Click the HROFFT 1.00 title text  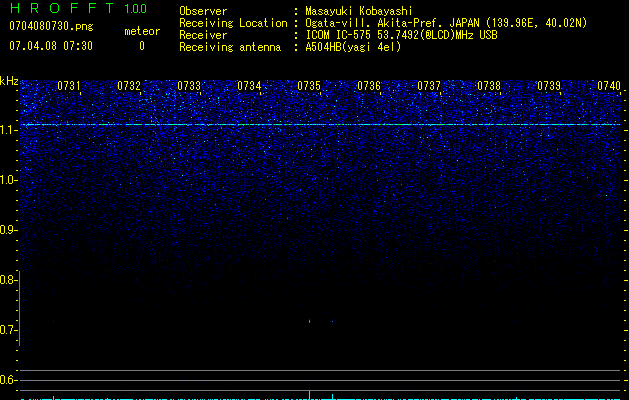tap(78, 8)
